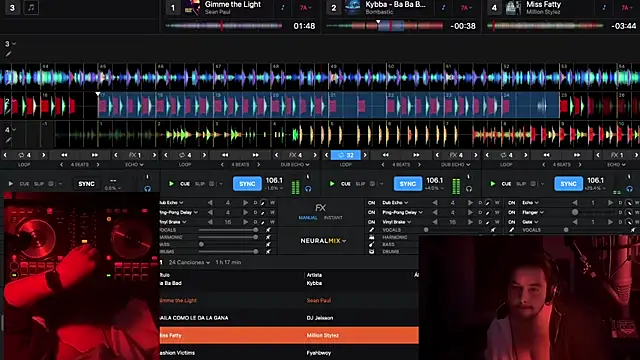Click the fast-forward icon on deck 2 controls
The image size is (640, 360).
tap(416, 155)
